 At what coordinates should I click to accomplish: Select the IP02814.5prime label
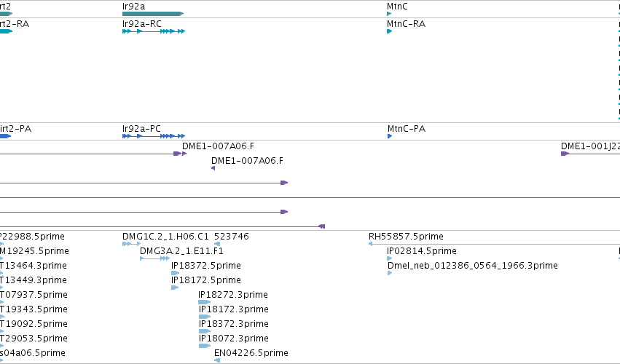coord(422,251)
